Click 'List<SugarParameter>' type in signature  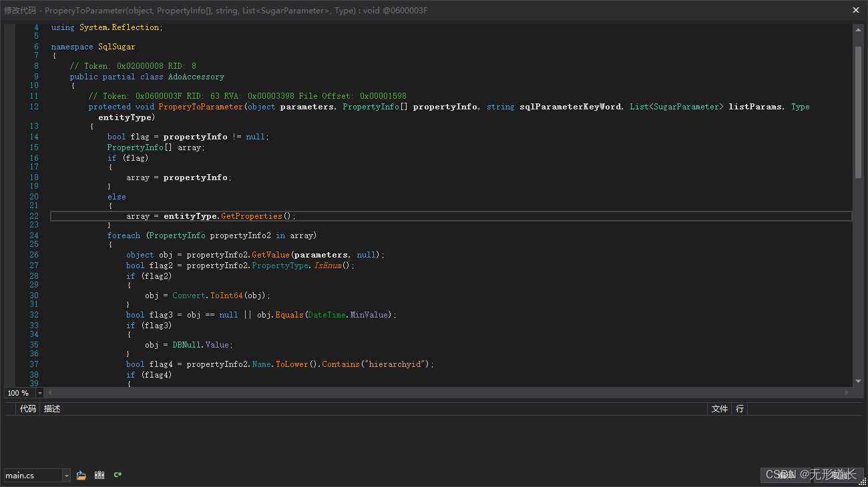pos(677,107)
